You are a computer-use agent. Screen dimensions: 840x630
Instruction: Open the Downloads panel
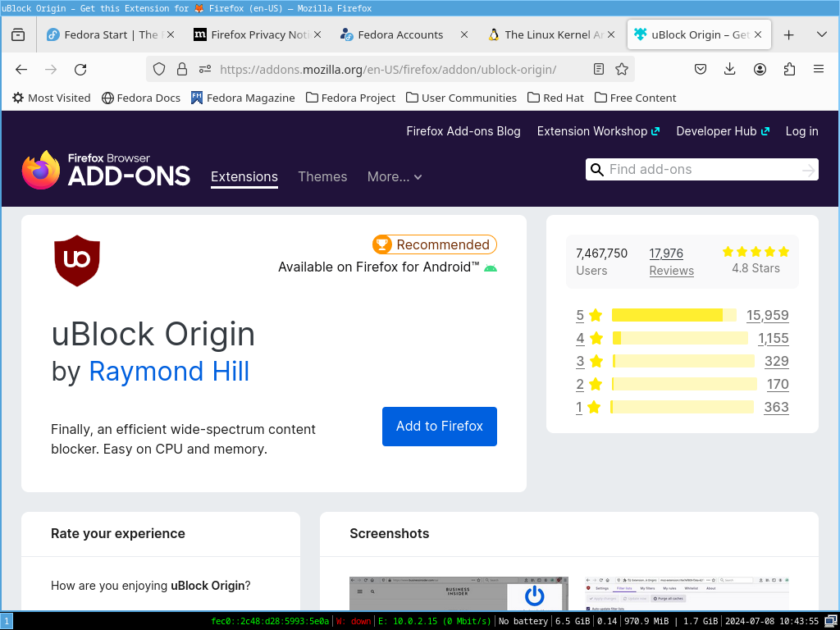tap(729, 69)
